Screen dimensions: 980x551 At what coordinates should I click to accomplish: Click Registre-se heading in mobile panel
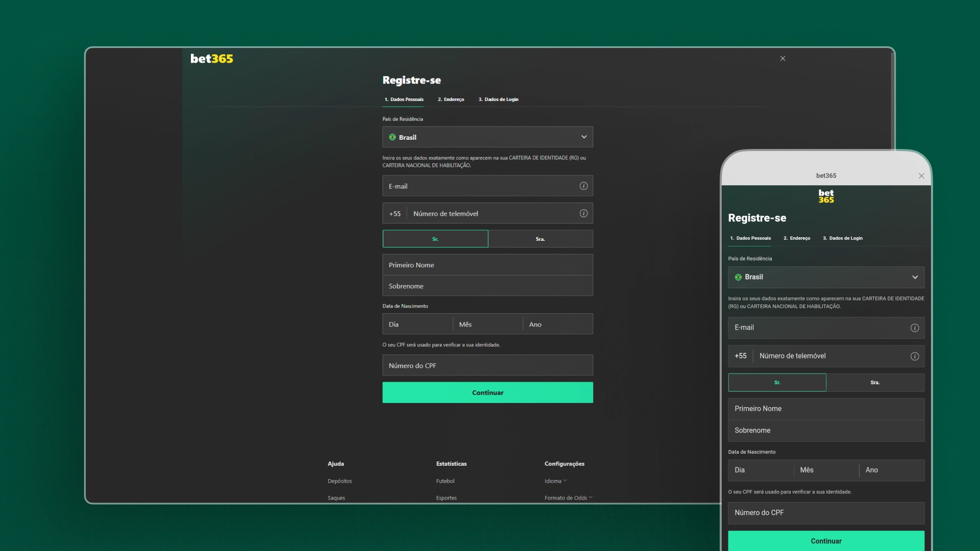757,218
